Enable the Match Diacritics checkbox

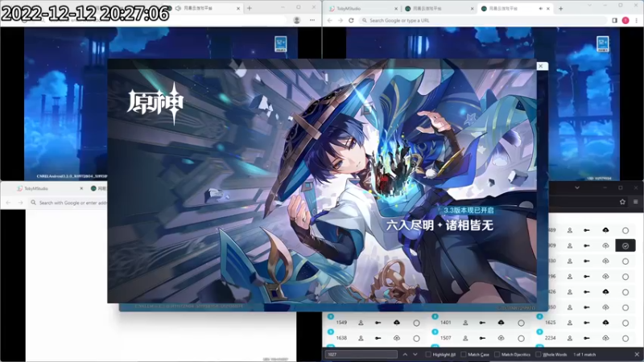click(x=497, y=355)
